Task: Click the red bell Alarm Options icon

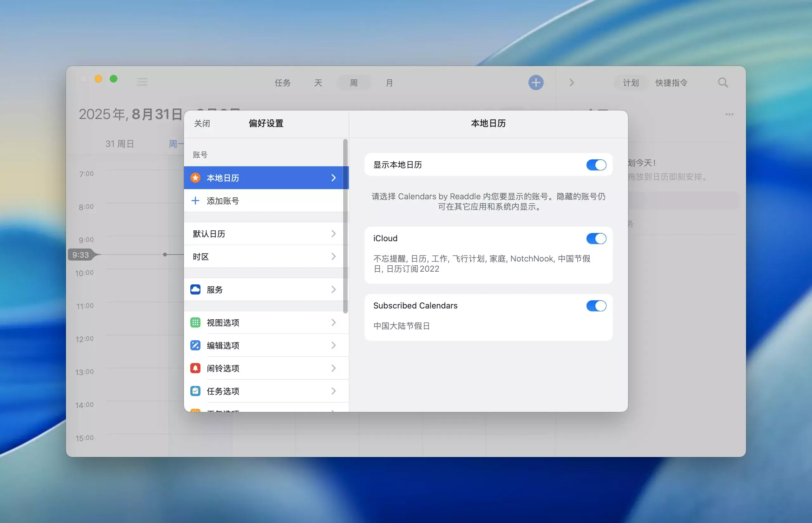Action: click(195, 368)
